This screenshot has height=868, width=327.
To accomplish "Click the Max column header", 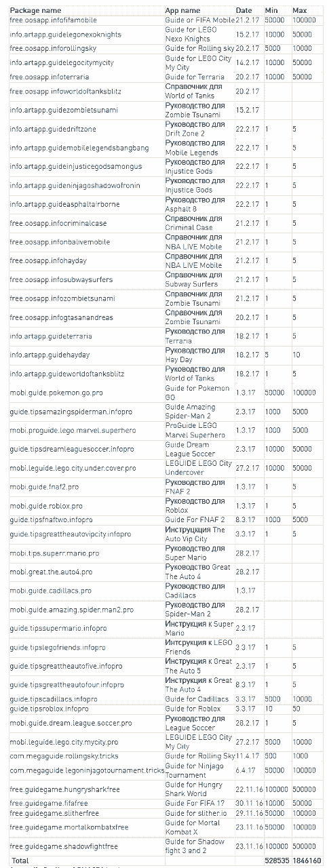I will click(299, 11).
